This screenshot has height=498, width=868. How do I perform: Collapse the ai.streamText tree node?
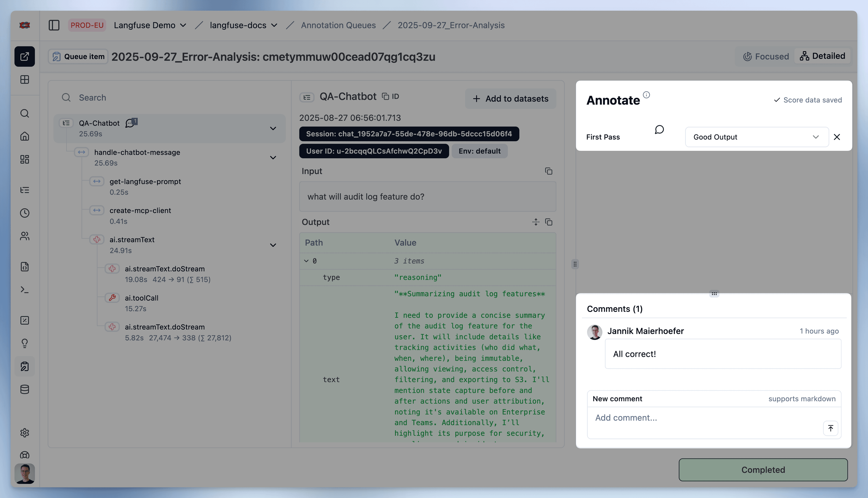tap(273, 245)
